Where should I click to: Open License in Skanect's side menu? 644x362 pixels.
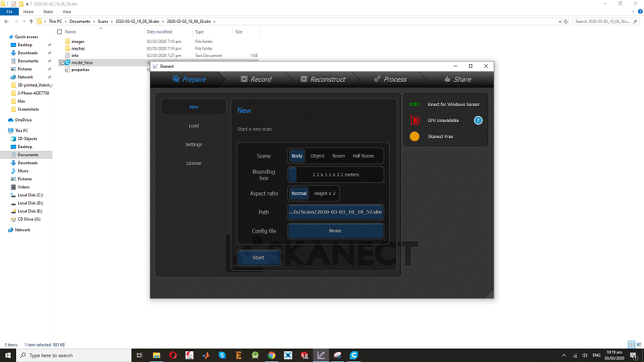[194, 164]
